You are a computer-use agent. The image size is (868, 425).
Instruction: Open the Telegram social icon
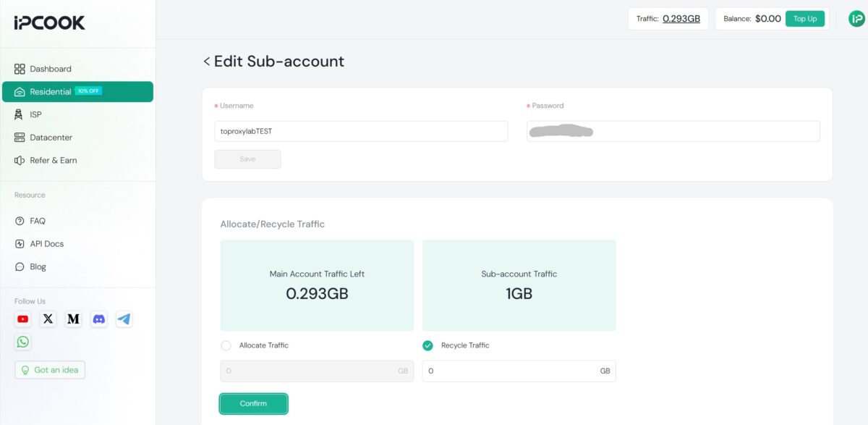pyautogui.click(x=124, y=319)
